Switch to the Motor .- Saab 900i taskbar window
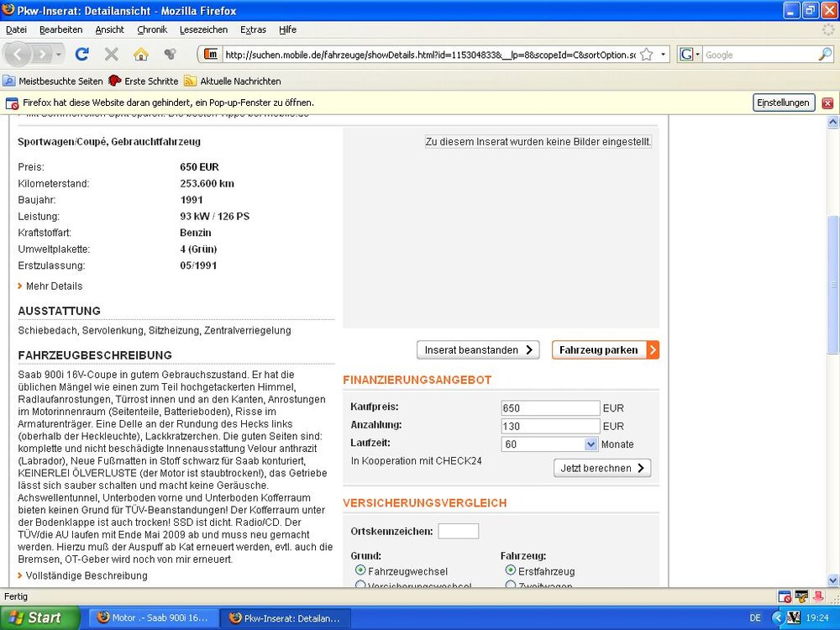This screenshot has width=840, height=630. pyautogui.click(x=153, y=618)
